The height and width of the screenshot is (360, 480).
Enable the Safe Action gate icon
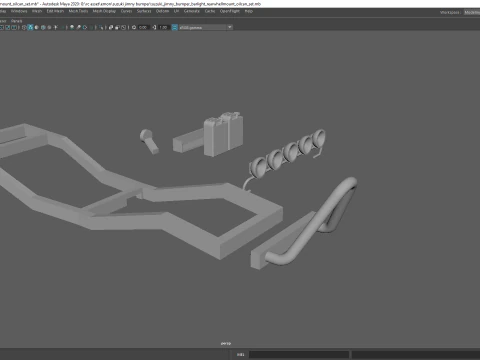7,27
